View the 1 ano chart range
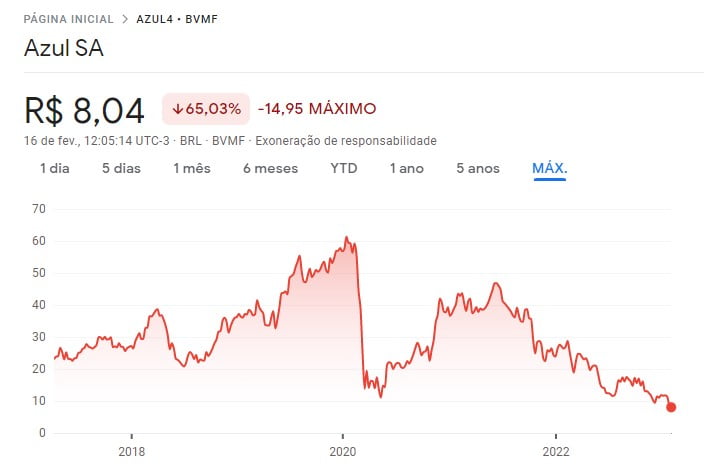The image size is (704, 467). pyautogui.click(x=407, y=168)
